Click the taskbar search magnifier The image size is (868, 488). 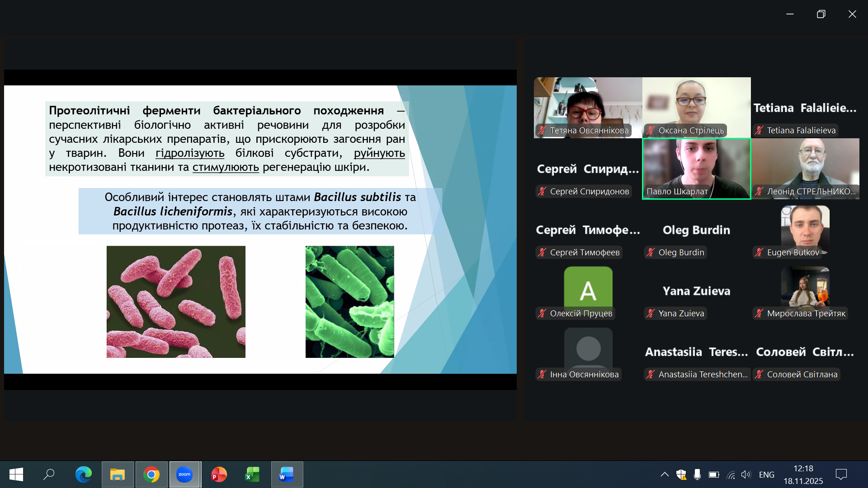coord(49,474)
